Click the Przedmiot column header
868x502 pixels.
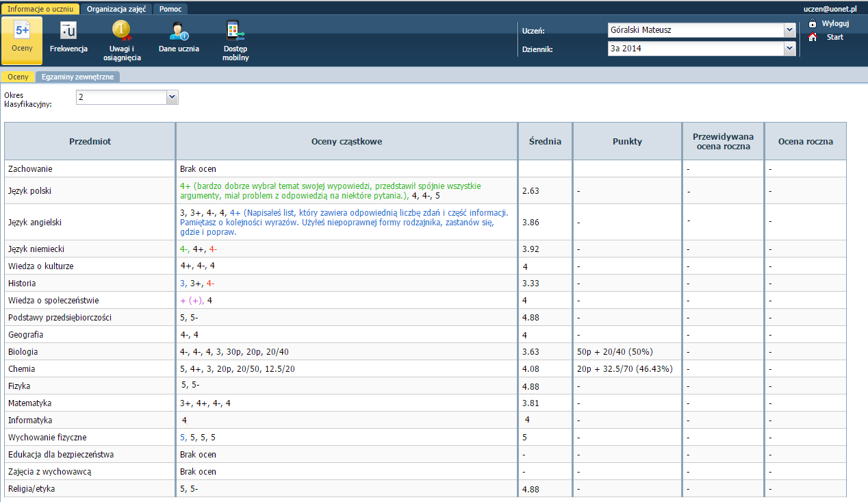pyautogui.click(x=90, y=141)
